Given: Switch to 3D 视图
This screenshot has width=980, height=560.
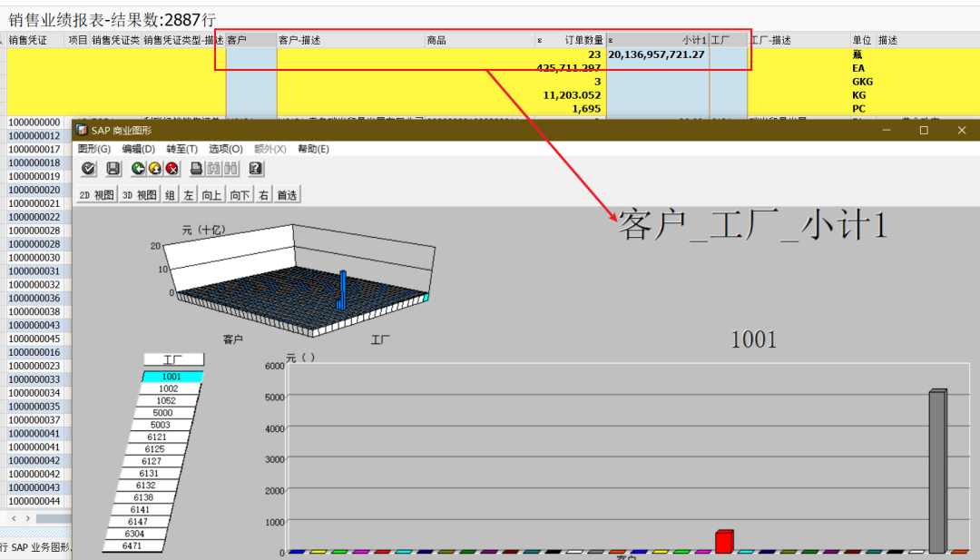Looking at the screenshot, I should pos(140,195).
